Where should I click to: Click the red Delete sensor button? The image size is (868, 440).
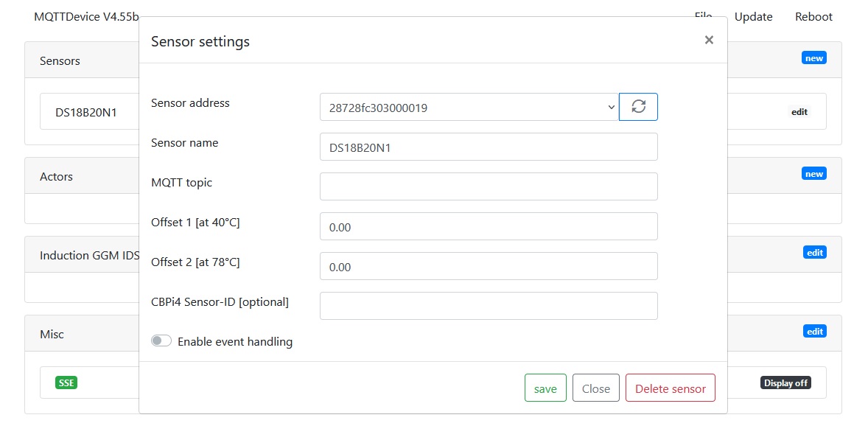(670, 388)
